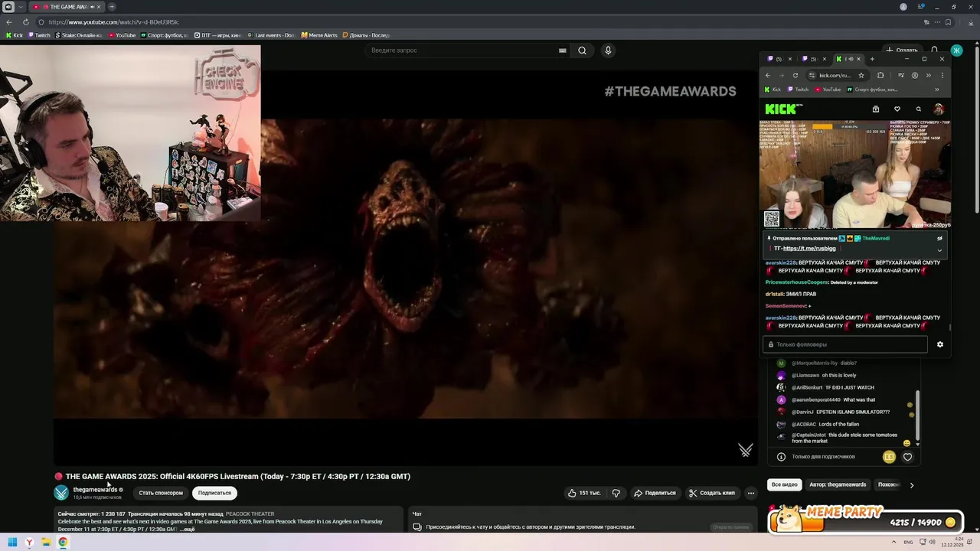
Task: Activate YouTube voice search microphone
Action: click(x=608, y=51)
